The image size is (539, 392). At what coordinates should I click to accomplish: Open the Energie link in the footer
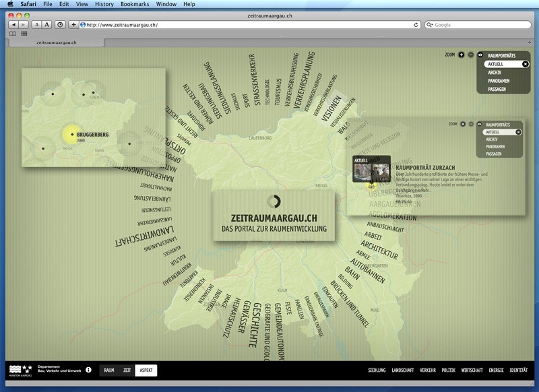point(496,370)
